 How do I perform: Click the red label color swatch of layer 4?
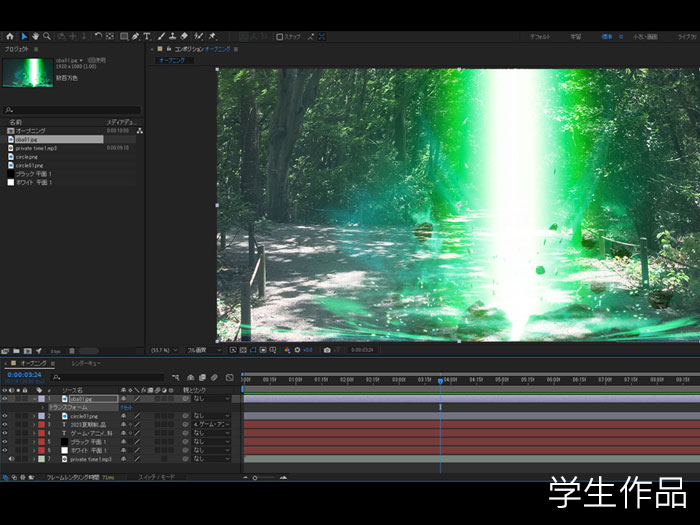click(41, 433)
